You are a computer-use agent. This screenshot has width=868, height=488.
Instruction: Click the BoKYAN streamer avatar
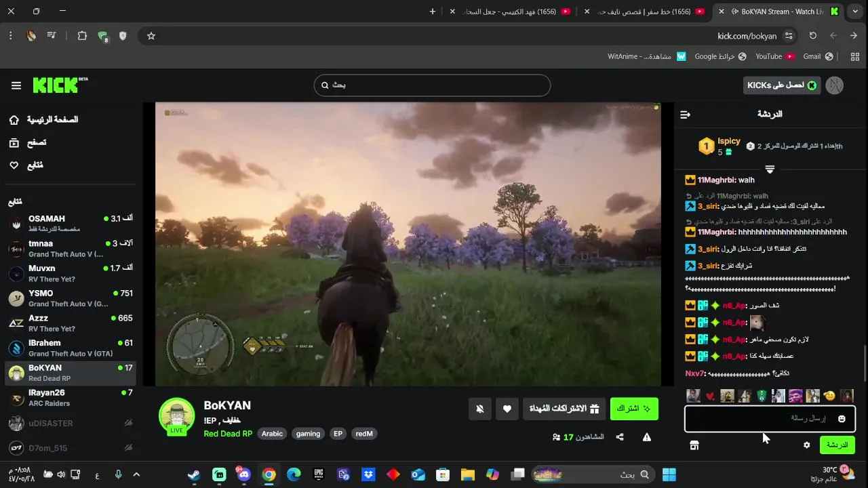click(176, 416)
